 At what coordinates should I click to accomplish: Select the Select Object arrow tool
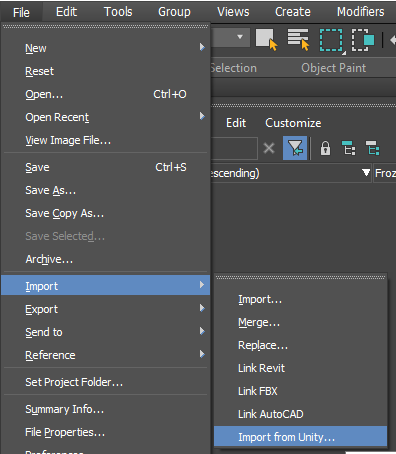[266, 39]
